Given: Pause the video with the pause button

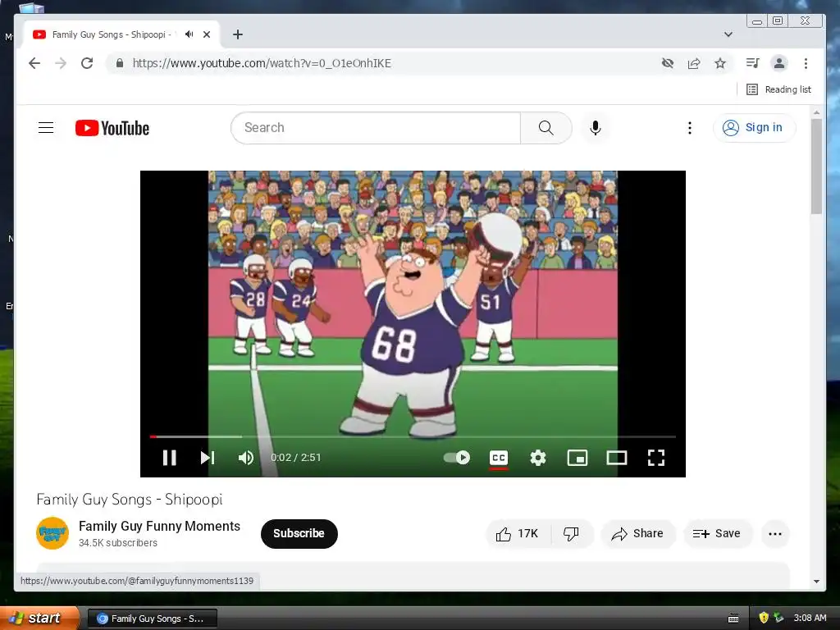Looking at the screenshot, I should [x=169, y=458].
